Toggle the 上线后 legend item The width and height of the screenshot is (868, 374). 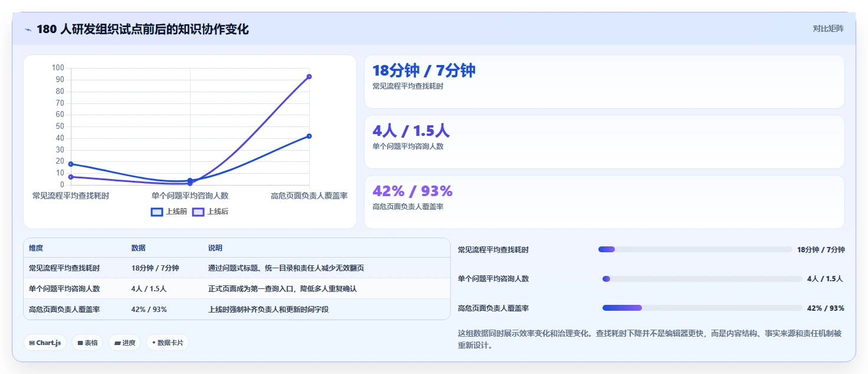pos(210,212)
